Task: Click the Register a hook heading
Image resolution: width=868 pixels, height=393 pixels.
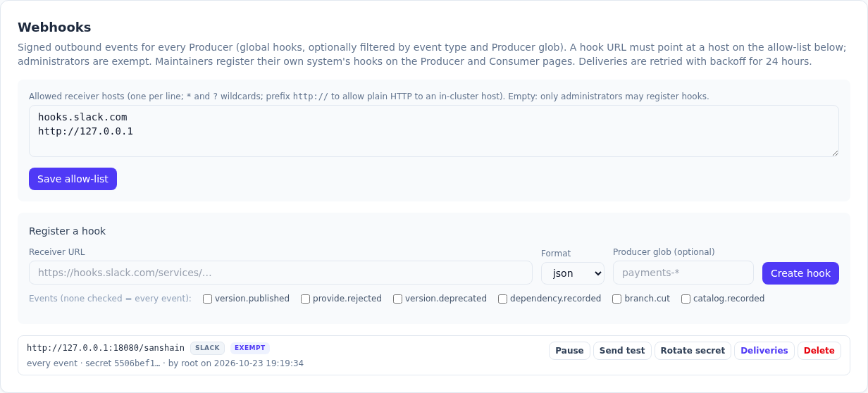Action: coord(68,231)
